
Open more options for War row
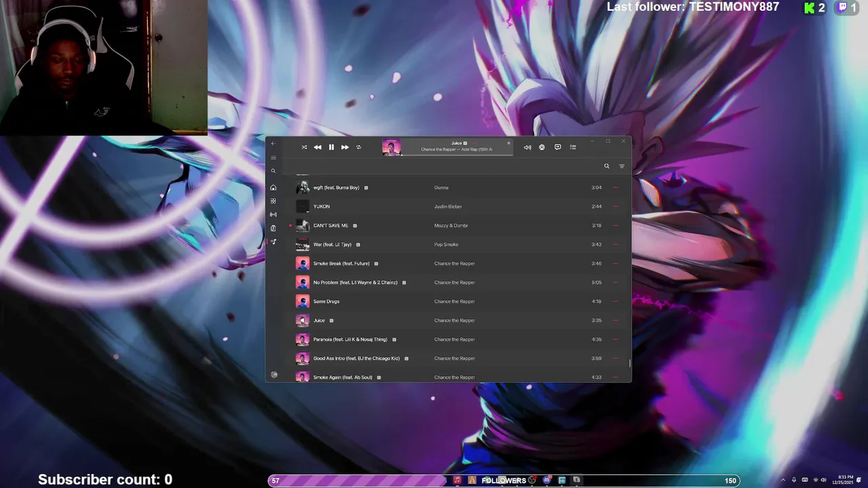tap(616, 245)
